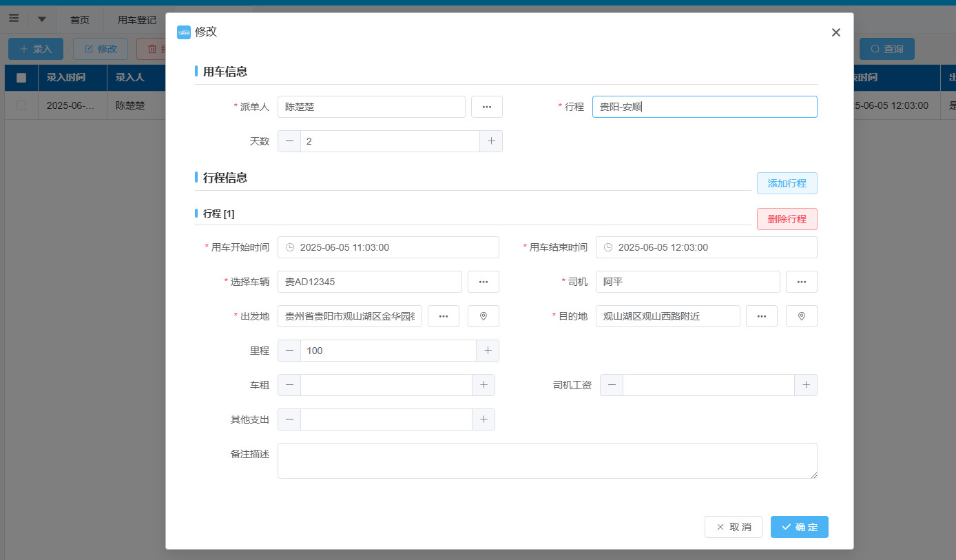Click the map pin icon beside 出发地
The height and width of the screenshot is (560, 956).
tap(483, 316)
